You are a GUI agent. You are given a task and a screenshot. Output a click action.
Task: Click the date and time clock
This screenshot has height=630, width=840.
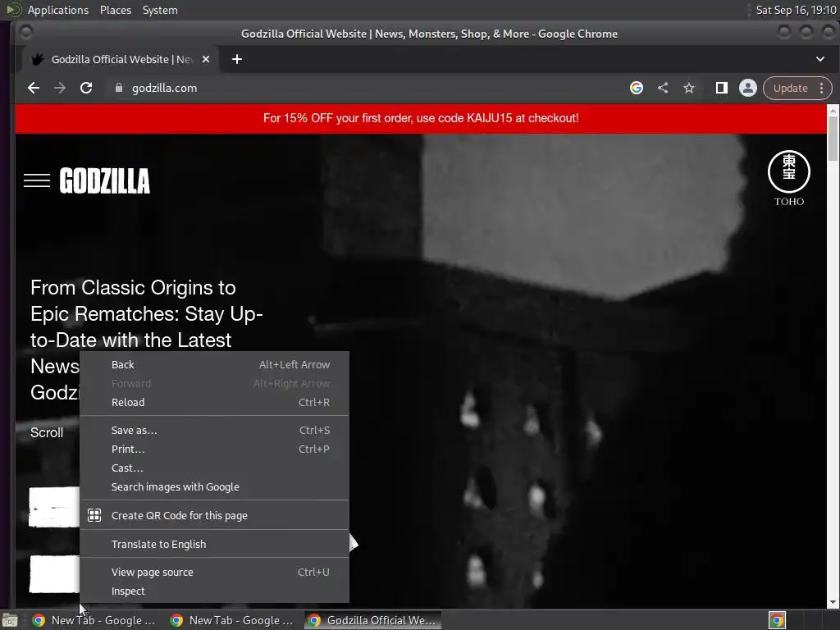796,10
